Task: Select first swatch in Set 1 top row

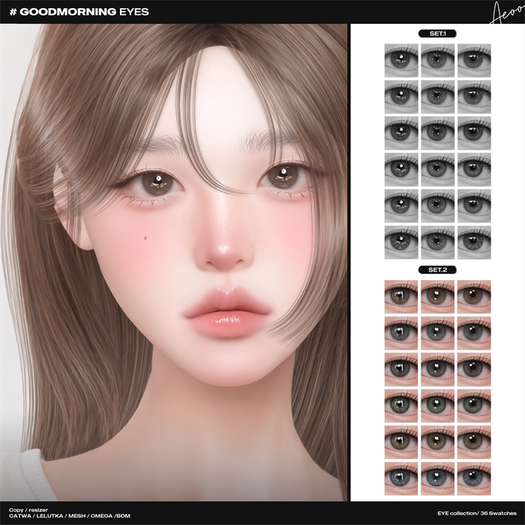Action: click(401, 61)
